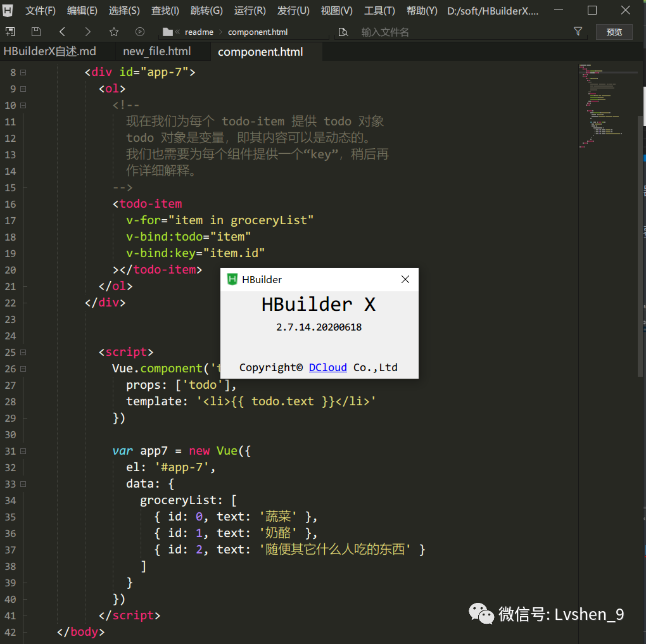This screenshot has height=644, width=646.
Task: Click the version text 2.7.14.20200618
Action: pos(319,327)
